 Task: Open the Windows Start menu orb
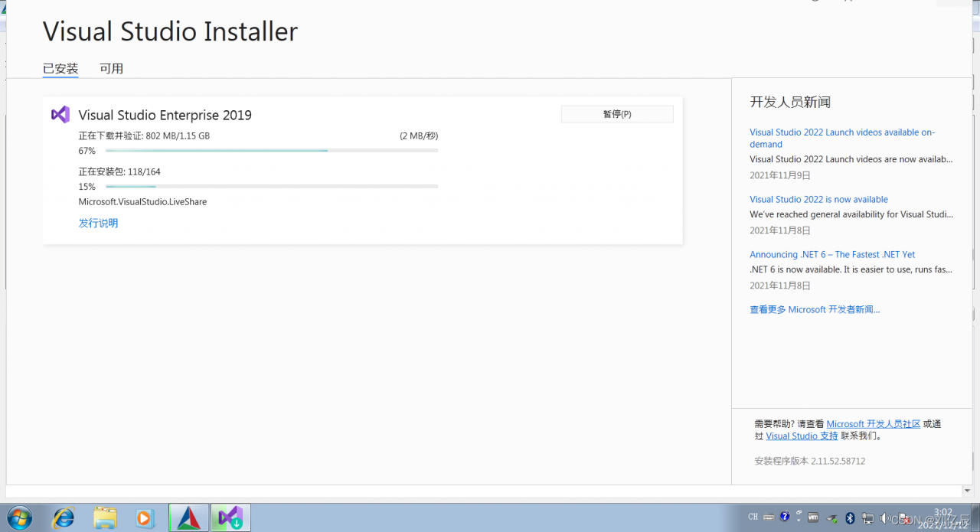coord(19,518)
